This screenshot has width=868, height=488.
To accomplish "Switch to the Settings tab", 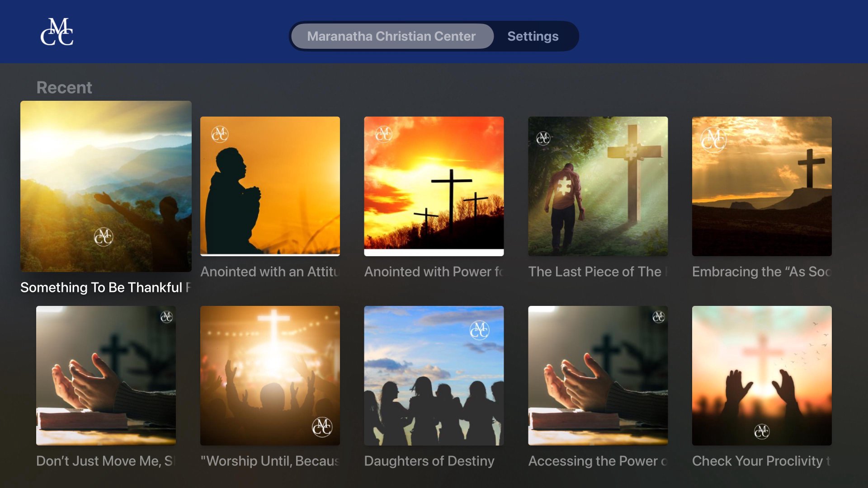I will (x=533, y=36).
